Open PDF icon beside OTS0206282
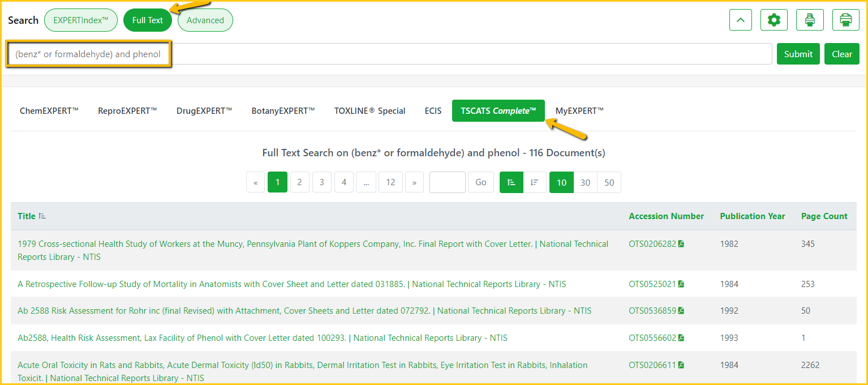Viewport: 868px width, 385px height. [681, 244]
